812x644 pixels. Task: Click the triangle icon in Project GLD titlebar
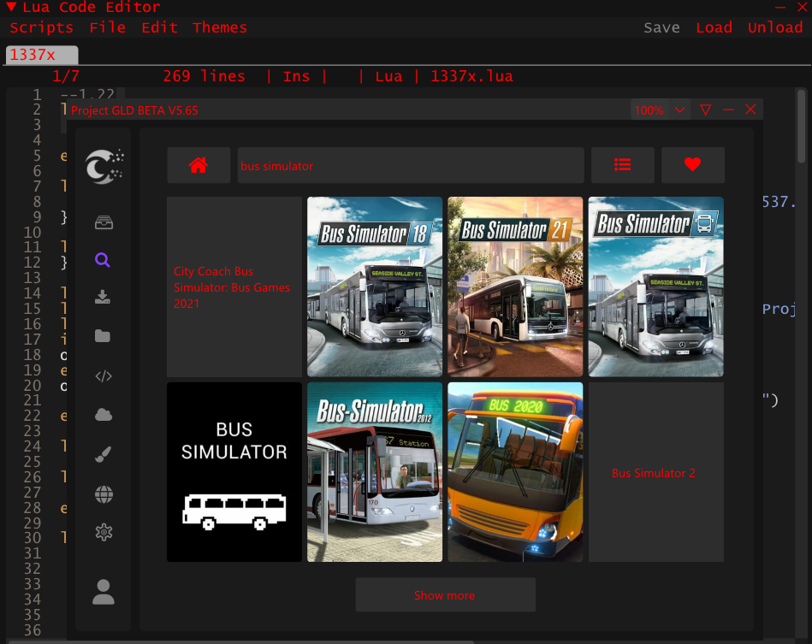[x=705, y=109]
